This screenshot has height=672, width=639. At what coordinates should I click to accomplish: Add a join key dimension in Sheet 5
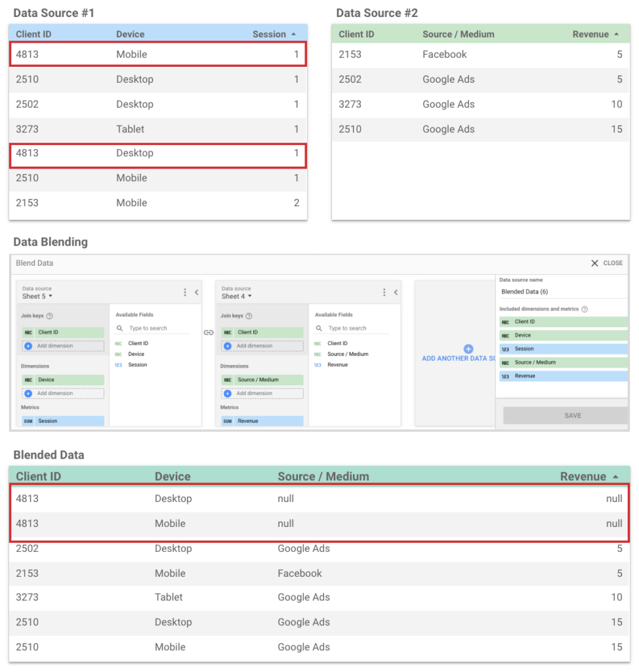[x=63, y=346]
